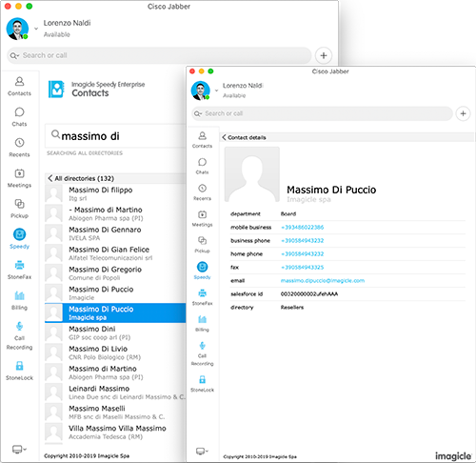
Task: Focus the back window Search or call field
Action: point(159,55)
